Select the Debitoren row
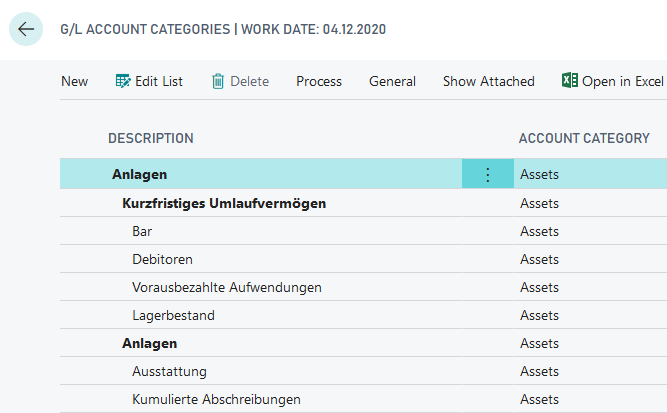Screen dimensions: 667x413 point(162,259)
